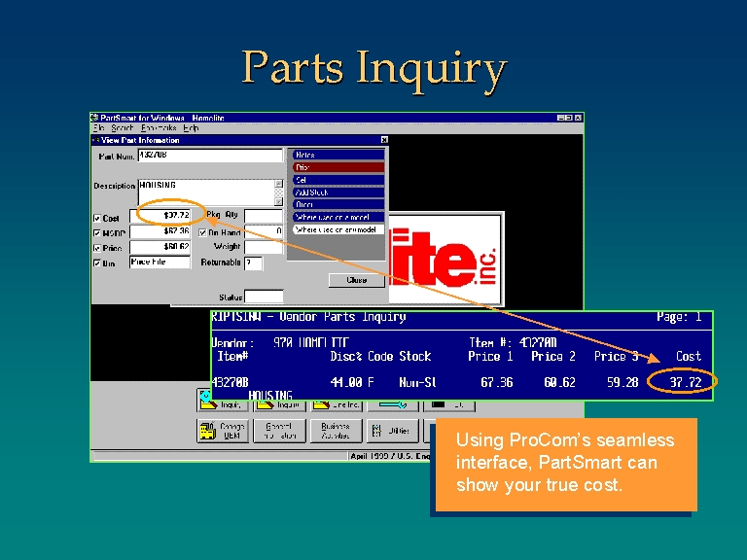747x560 pixels.
Task: Click the Bin field showing Price File
Action: 160,262
